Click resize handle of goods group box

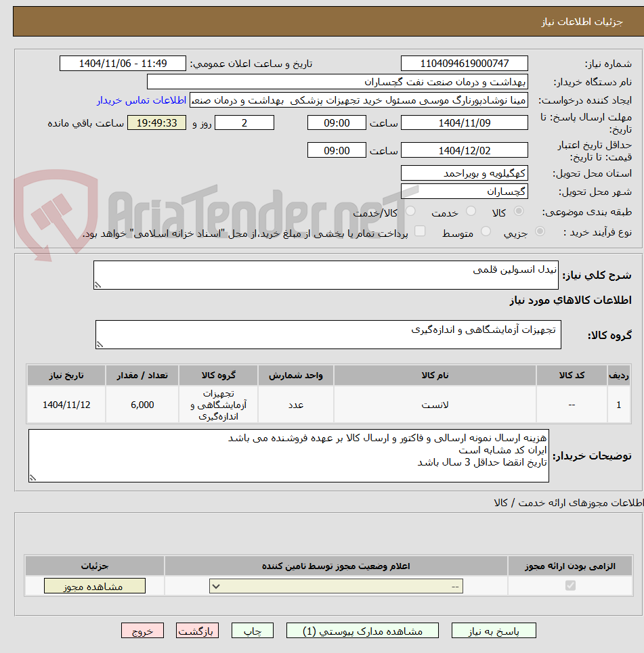pyautogui.click(x=100, y=345)
